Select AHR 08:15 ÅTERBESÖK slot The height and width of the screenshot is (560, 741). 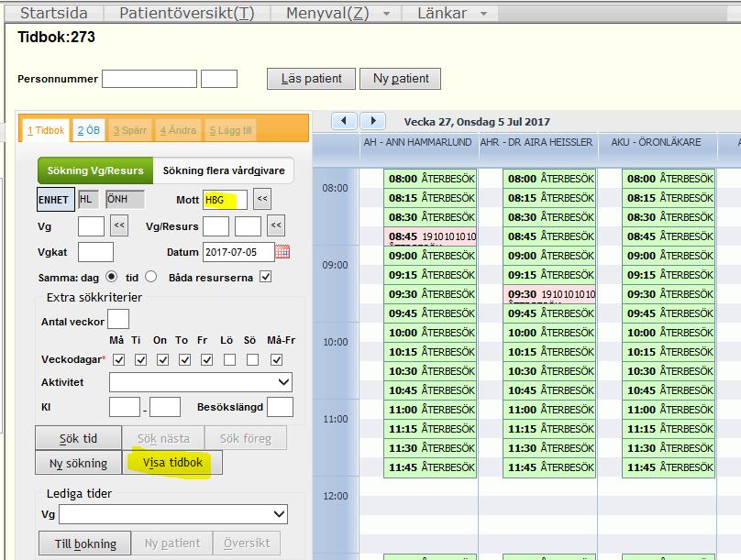coord(549,198)
